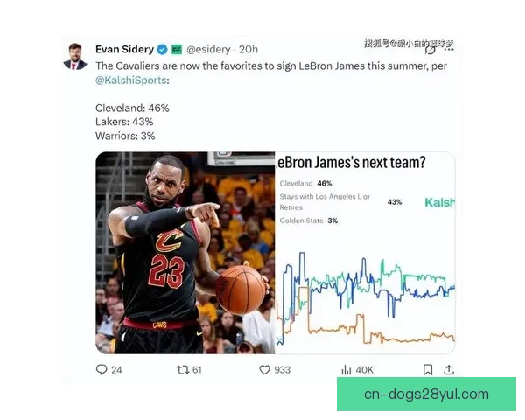Click the Grok icon near top right
Image resolution: width=525 pixels, height=420 pixels.
tap(430, 50)
